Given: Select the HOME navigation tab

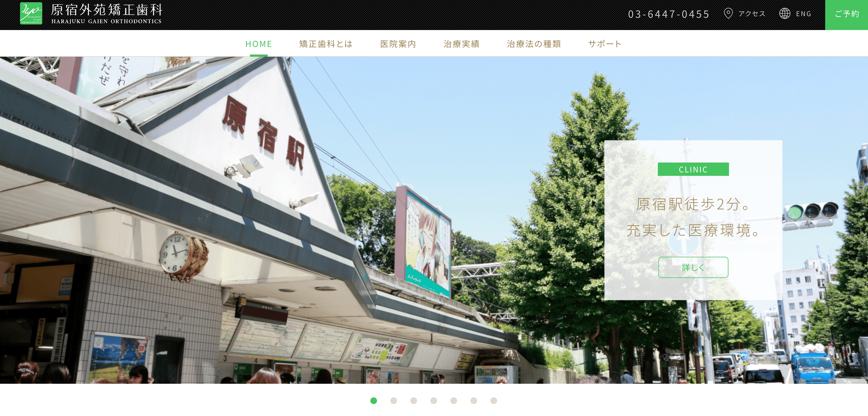Looking at the screenshot, I should click(259, 43).
